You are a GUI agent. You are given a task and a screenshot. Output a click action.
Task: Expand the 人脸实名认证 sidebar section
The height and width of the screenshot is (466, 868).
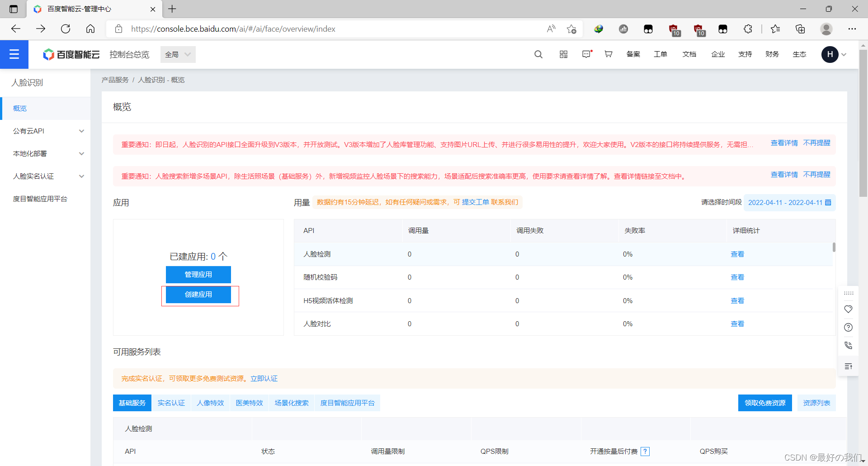coord(45,176)
